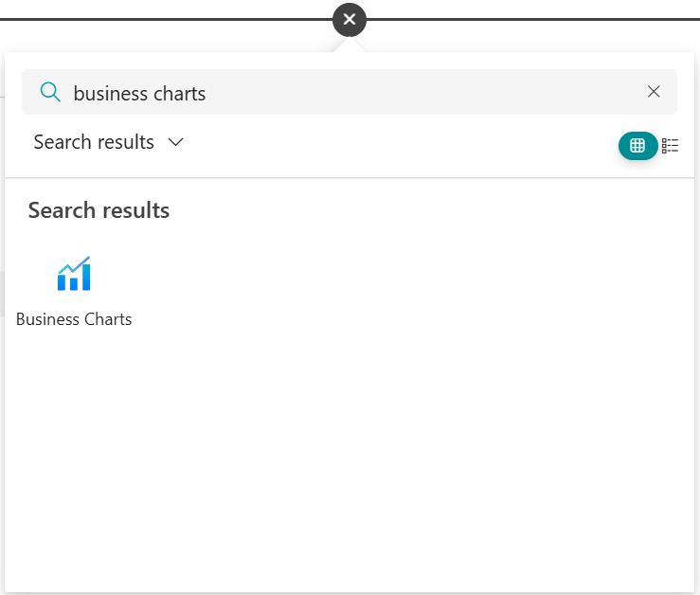Click the magnifier search icon
Screen dimensions: 700x595
point(49,92)
